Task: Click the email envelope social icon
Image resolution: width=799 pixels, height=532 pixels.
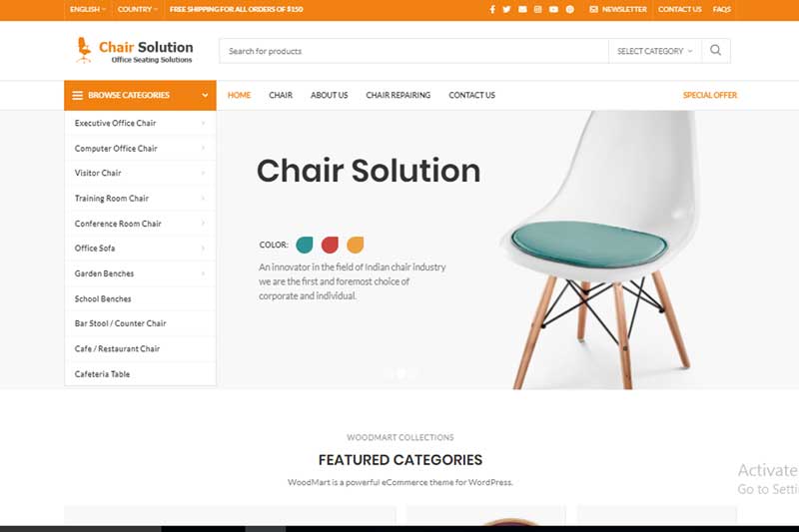Action: [x=522, y=9]
